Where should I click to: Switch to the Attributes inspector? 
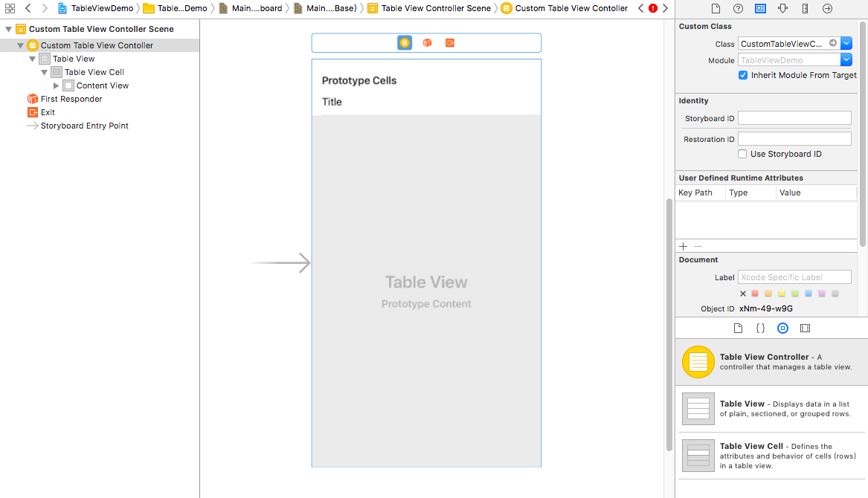coord(782,9)
